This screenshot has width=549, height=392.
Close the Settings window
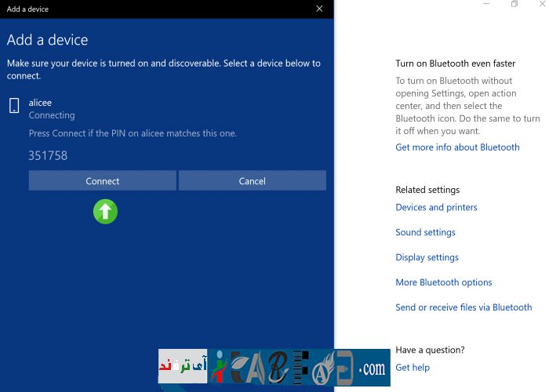542,5
